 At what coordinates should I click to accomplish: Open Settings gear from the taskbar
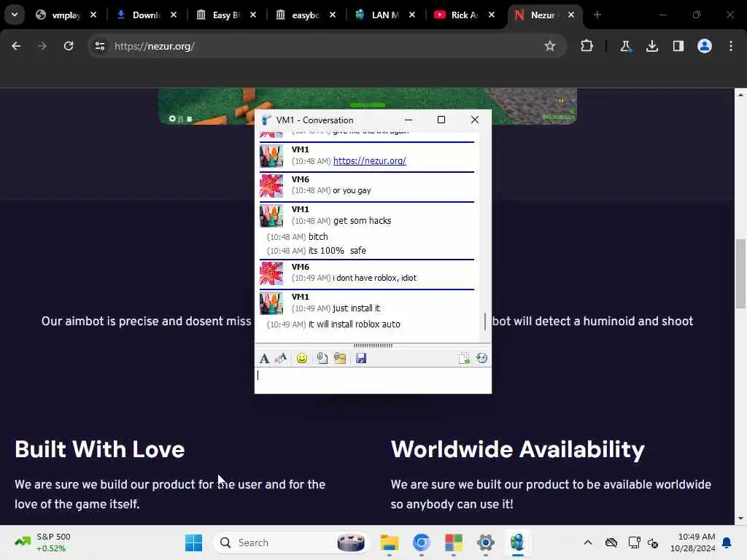click(x=485, y=542)
